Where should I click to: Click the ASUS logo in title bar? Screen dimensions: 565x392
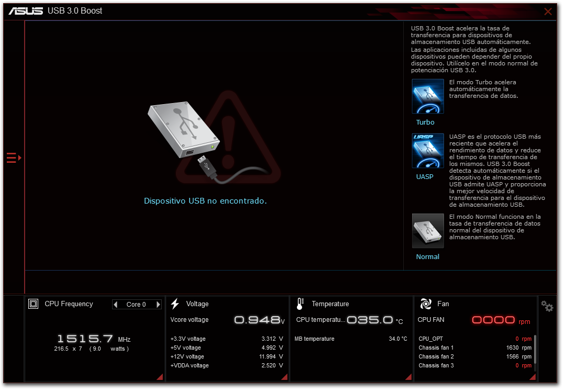[x=26, y=11]
